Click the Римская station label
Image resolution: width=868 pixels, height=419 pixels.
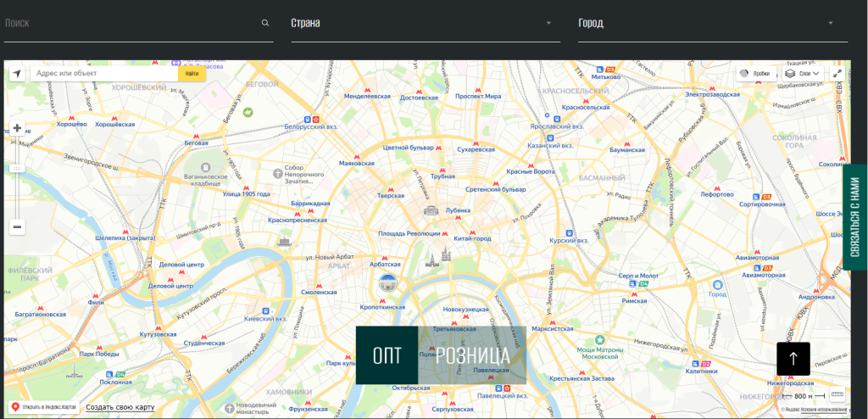pyautogui.click(x=634, y=301)
